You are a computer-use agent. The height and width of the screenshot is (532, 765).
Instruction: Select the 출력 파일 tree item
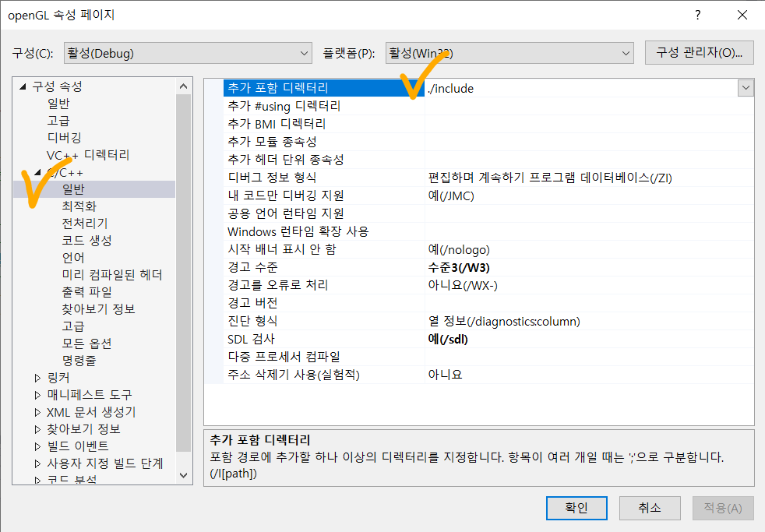click(x=87, y=292)
